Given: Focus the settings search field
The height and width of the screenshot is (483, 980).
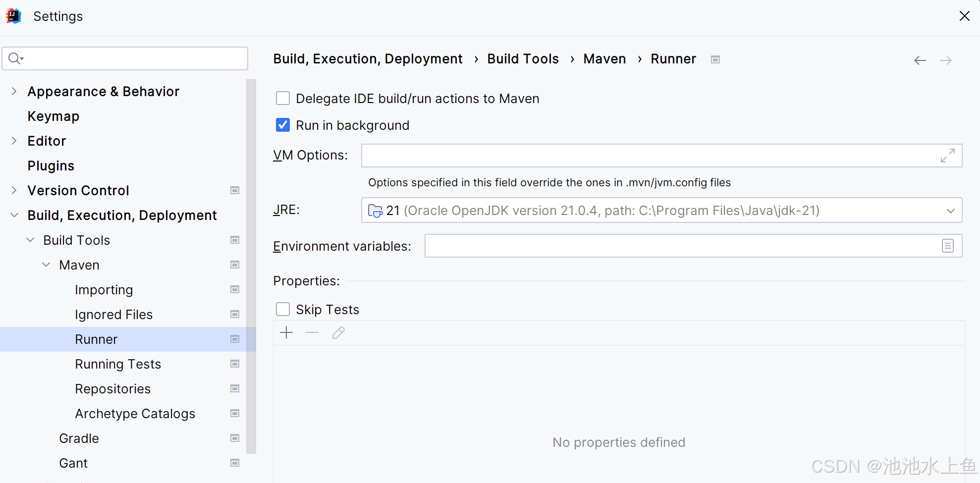Looking at the screenshot, I should pos(125,58).
